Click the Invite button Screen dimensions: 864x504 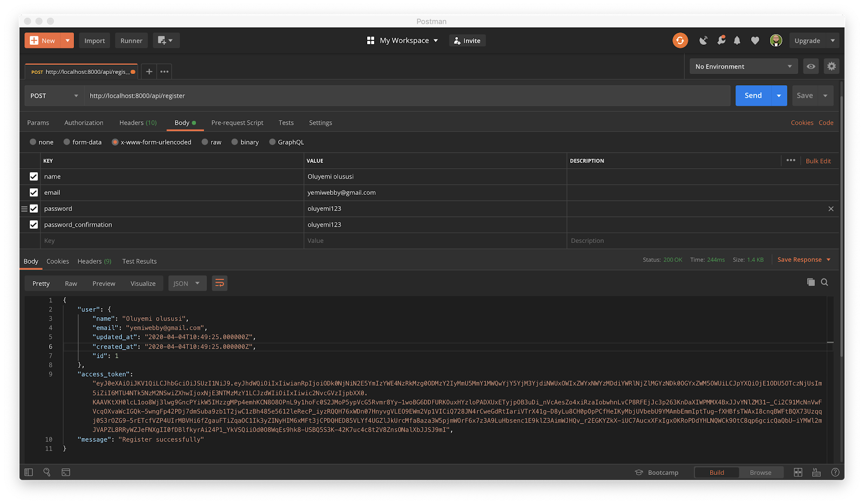(467, 40)
